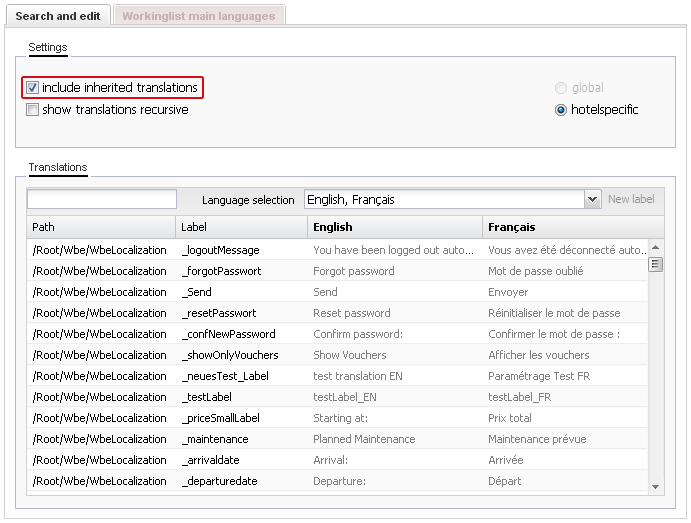691x523 pixels.
Task: Click the Language selection dropdown arrow
Action: coord(592,200)
